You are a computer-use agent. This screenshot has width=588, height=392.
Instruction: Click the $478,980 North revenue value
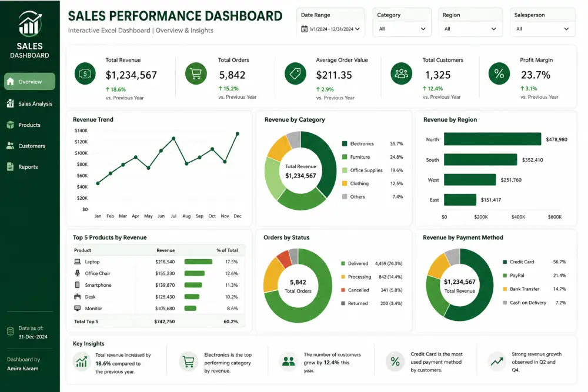tap(556, 139)
